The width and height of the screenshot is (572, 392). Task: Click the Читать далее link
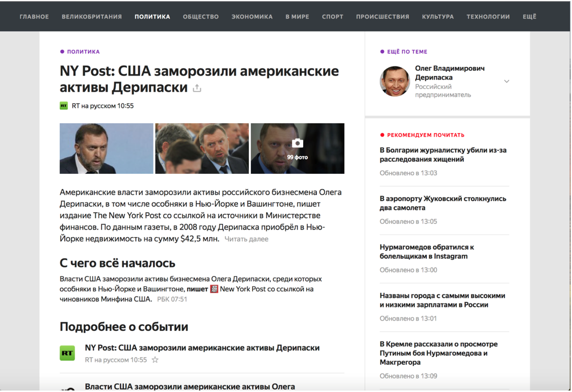tap(246, 240)
